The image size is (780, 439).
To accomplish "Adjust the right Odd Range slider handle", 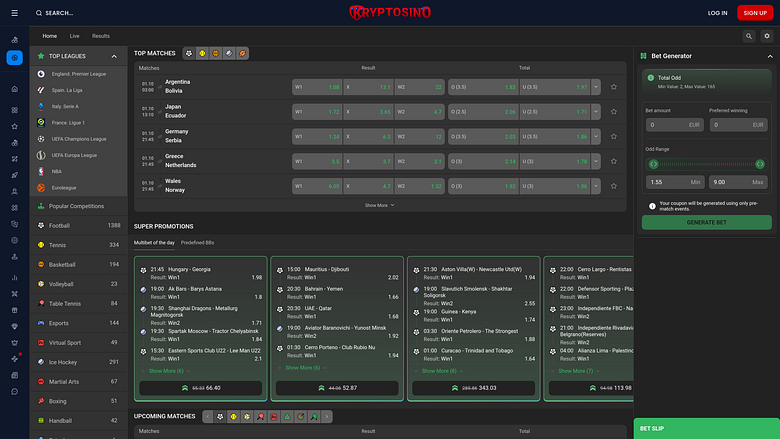I will [760, 164].
